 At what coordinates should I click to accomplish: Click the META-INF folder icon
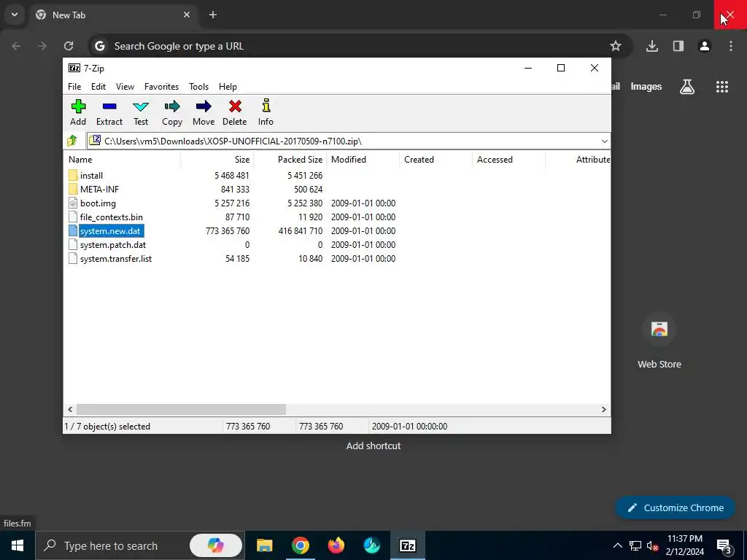point(73,189)
